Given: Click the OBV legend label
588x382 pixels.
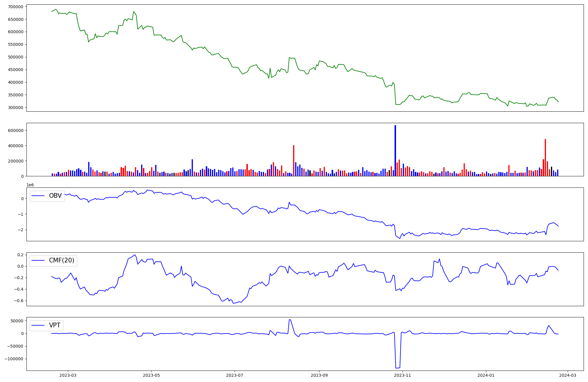Looking at the screenshot, I should pos(55,196).
